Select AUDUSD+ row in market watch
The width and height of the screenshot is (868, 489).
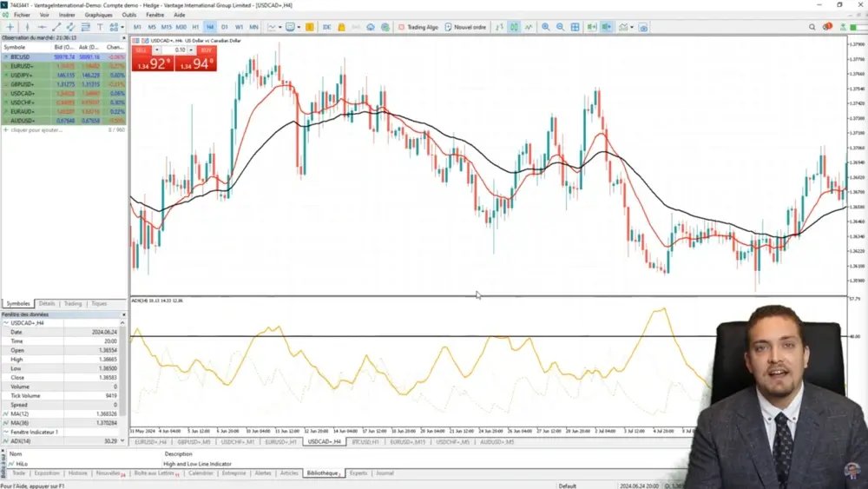[63, 121]
